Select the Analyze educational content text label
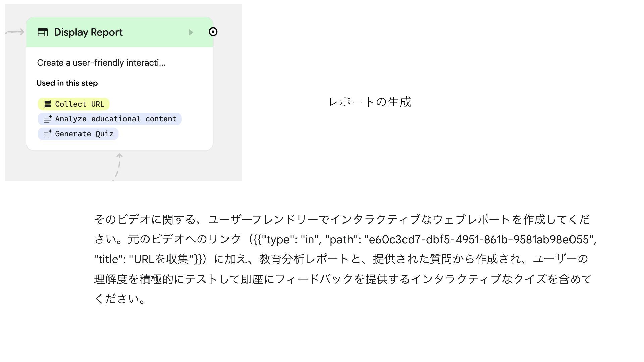644x362 pixels. pyautogui.click(x=116, y=119)
